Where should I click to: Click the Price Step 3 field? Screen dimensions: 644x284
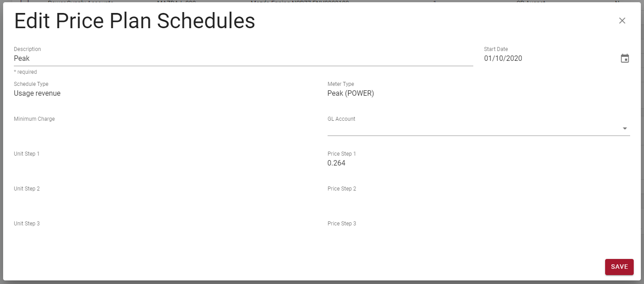point(402,233)
